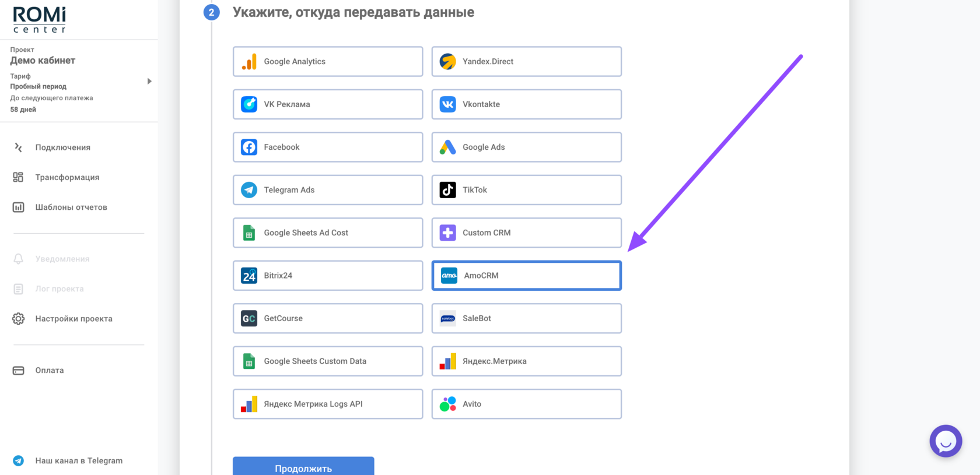Select the Google Analytics source label
The width and height of the screenshot is (980, 475).
tap(295, 61)
